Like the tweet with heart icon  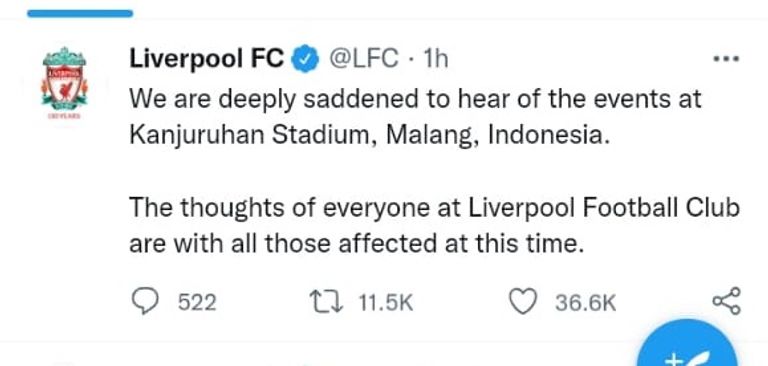coord(523,301)
